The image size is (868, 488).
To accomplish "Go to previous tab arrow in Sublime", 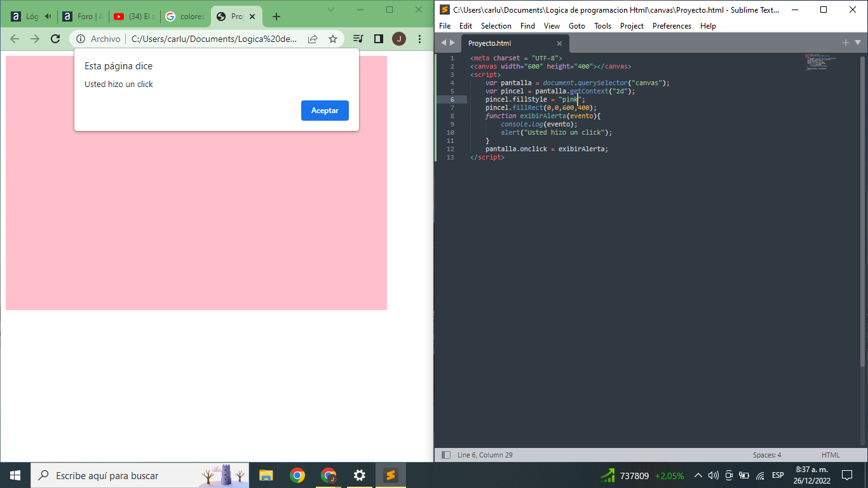I will tap(444, 43).
